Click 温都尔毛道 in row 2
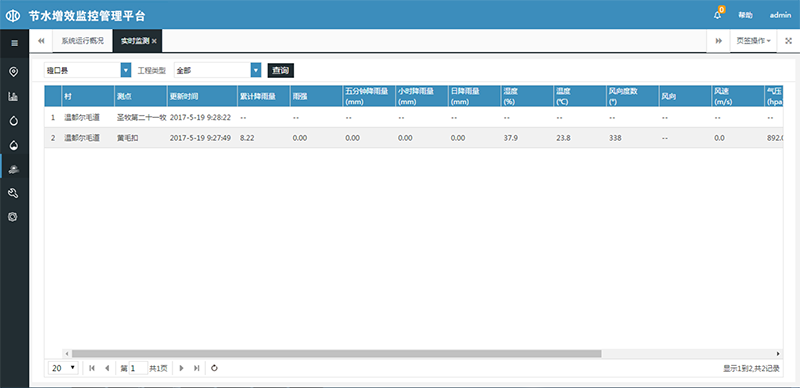800x388 pixels. coord(82,138)
